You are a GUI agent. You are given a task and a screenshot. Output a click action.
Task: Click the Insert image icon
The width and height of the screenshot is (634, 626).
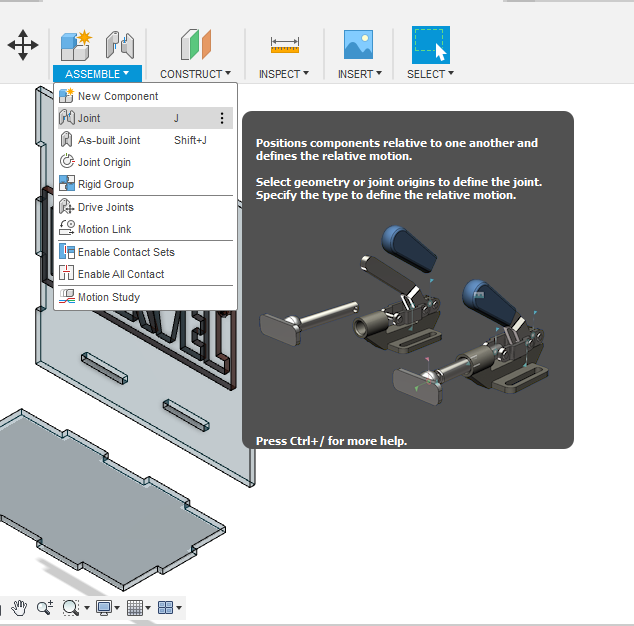click(x=358, y=44)
